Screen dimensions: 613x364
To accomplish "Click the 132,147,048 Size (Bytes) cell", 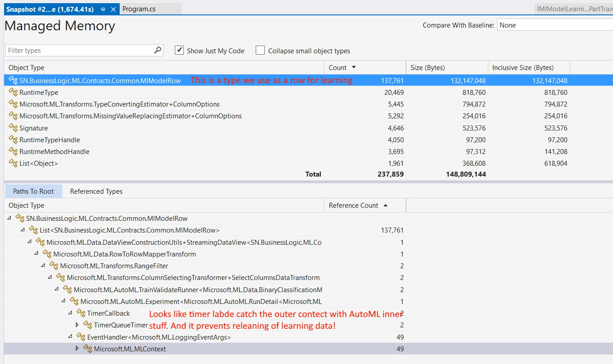I will tap(468, 81).
